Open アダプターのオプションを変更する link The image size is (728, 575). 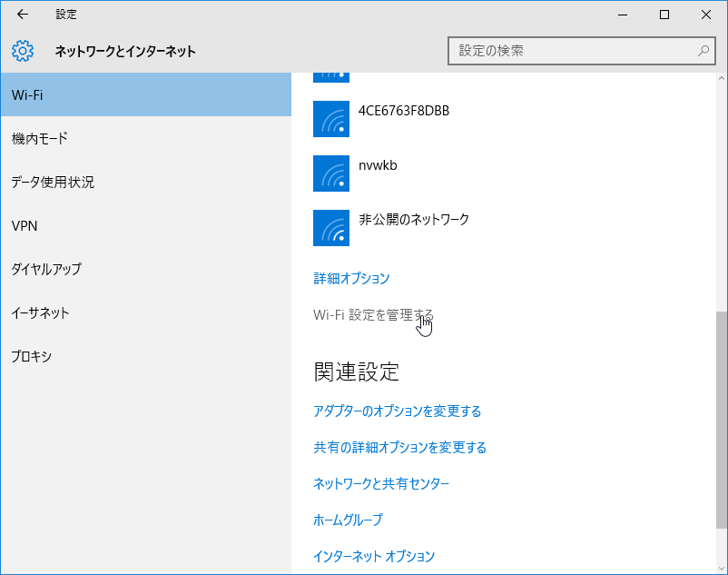(397, 411)
